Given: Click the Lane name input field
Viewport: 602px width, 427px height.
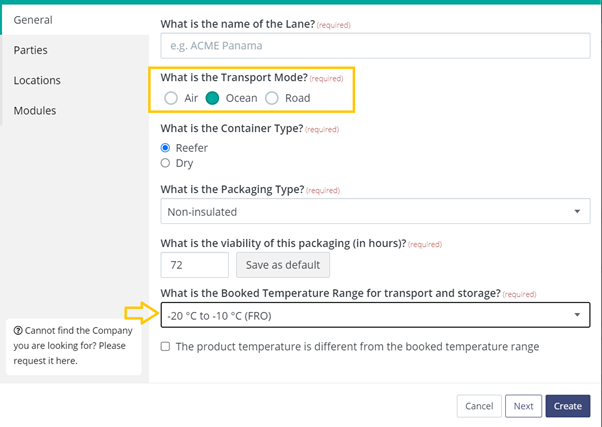Looking at the screenshot, I should coord(375,46).
